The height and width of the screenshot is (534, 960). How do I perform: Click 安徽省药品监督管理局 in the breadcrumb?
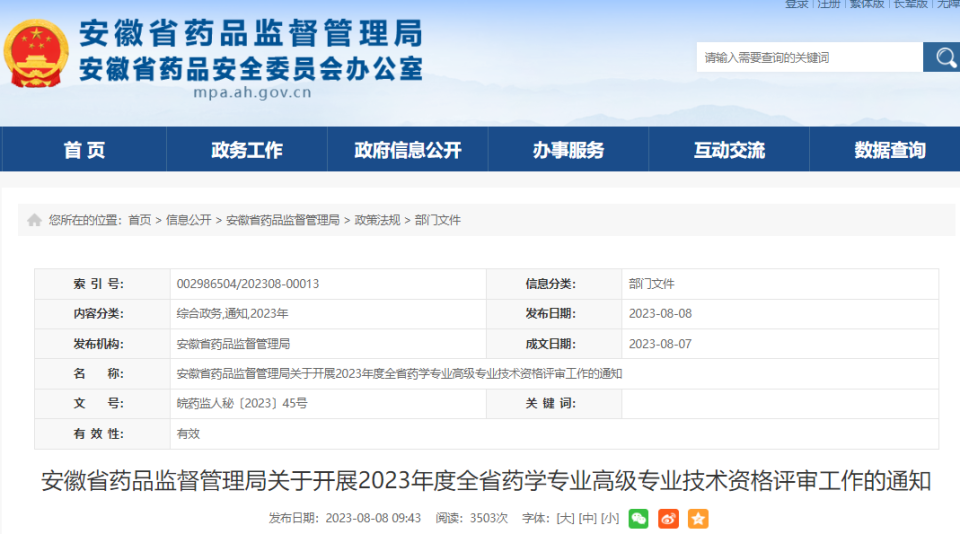click(283, 220)
